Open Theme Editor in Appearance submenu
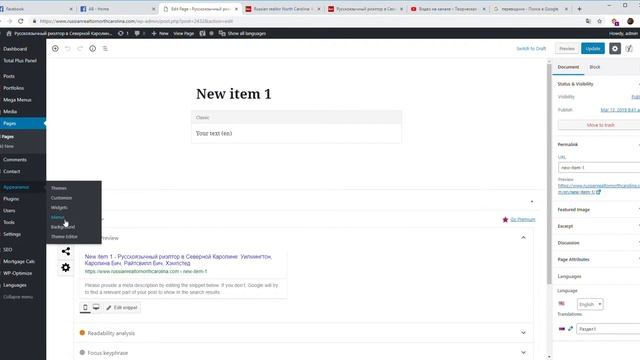 pyautogui.click(x=64, y=237)
